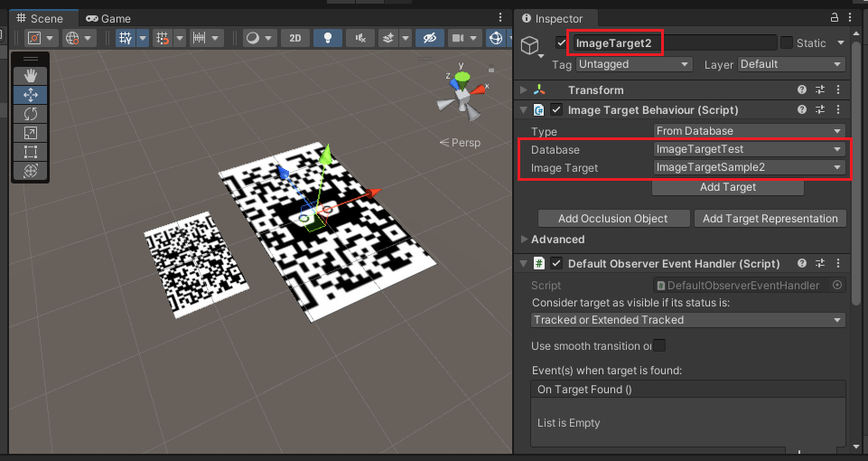Image resolution: width=868 pixels, height=461 pixels.
Task: Click the Inspector vertical scrollbar
Action: (x=856, y=172)
